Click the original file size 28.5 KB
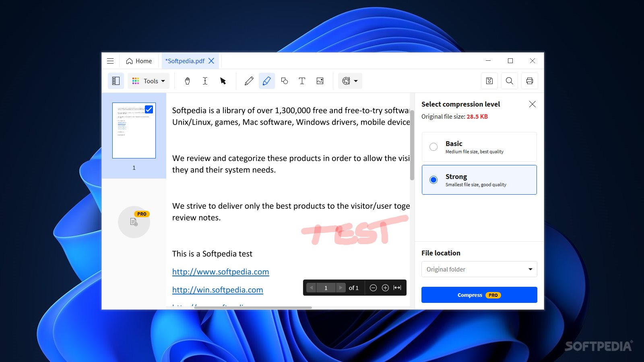 click(477, 117)
